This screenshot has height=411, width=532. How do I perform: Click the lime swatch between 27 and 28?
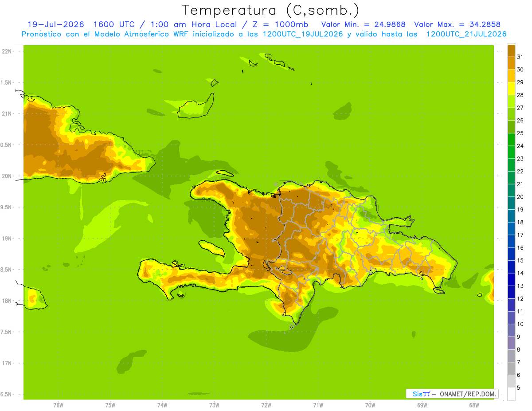tap(511, 101)
